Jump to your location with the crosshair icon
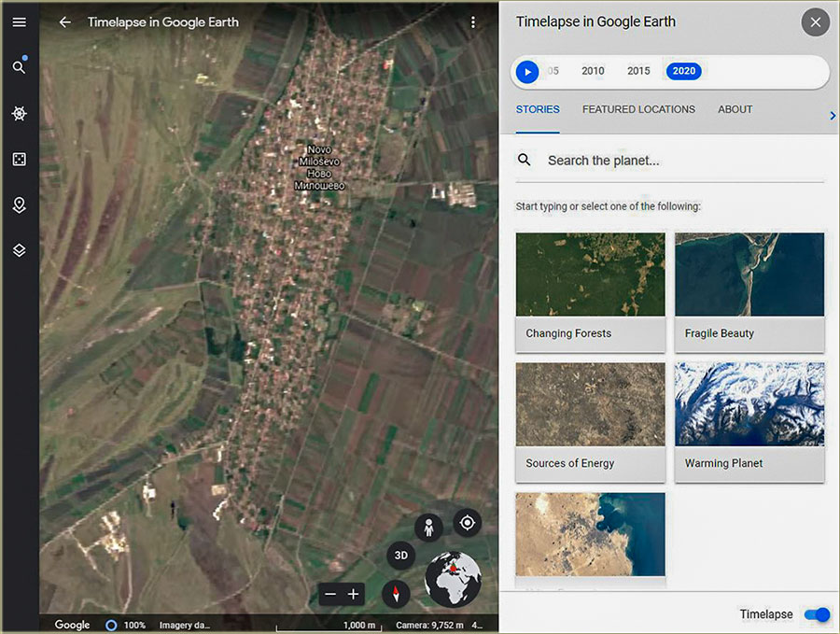 [x=467, y=523]
